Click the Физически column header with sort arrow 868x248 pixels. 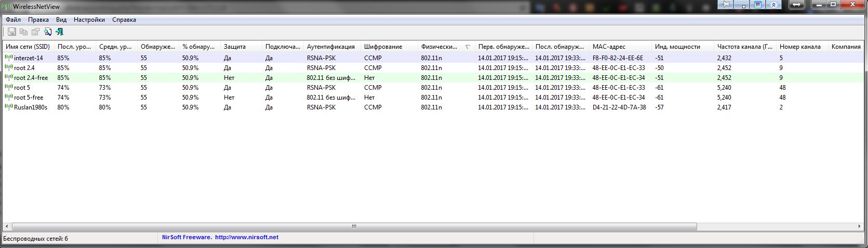click(x=447, y=47)
